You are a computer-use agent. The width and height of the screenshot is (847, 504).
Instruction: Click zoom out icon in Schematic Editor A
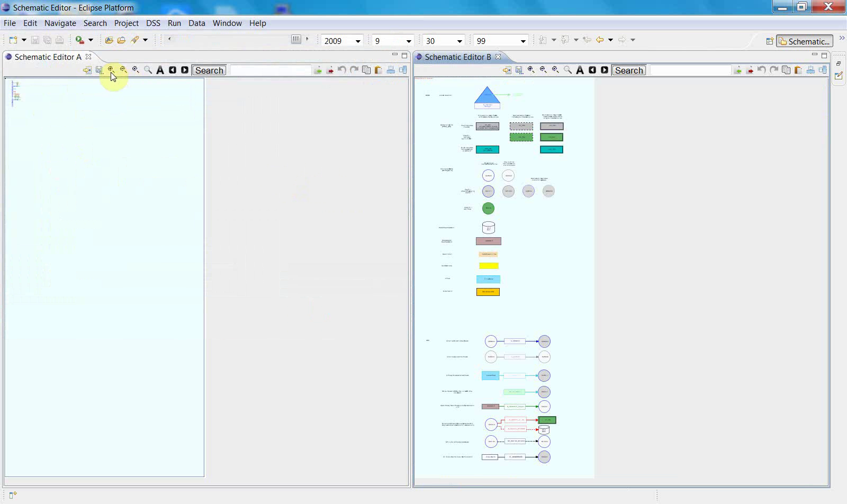[123, 70]
